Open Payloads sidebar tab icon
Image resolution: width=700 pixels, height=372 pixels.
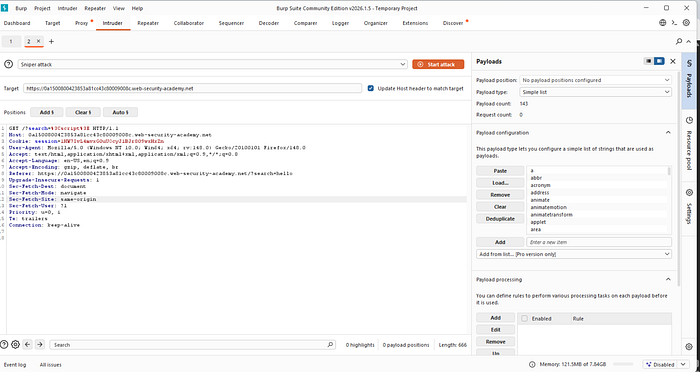(689, 64)
